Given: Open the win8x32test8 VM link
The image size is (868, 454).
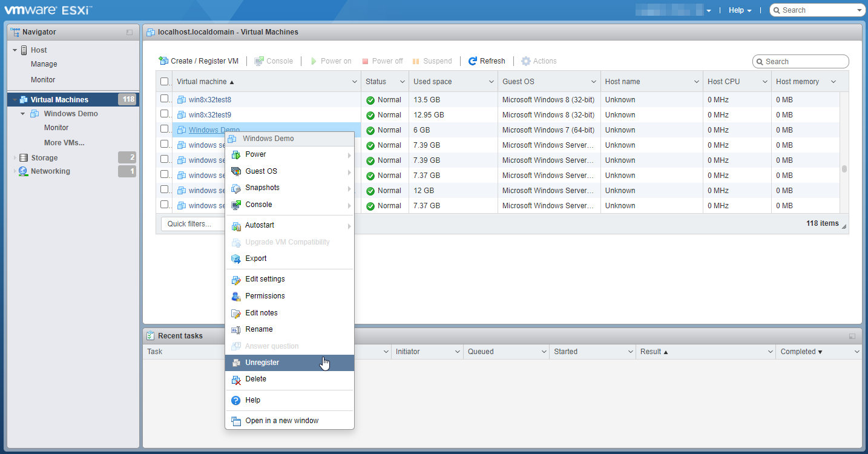Looking at the screenshot, I should point(209,100).
